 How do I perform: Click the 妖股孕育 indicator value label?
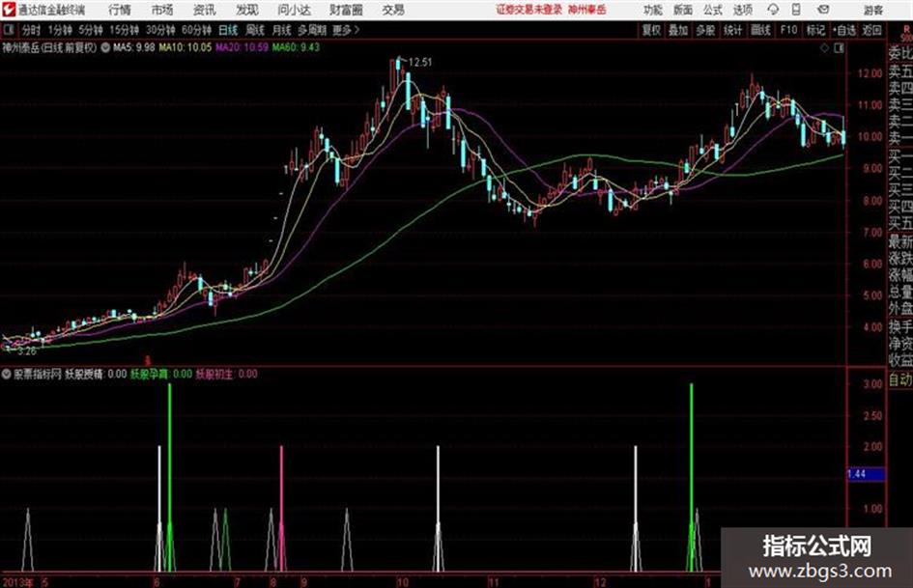[161, 374]
